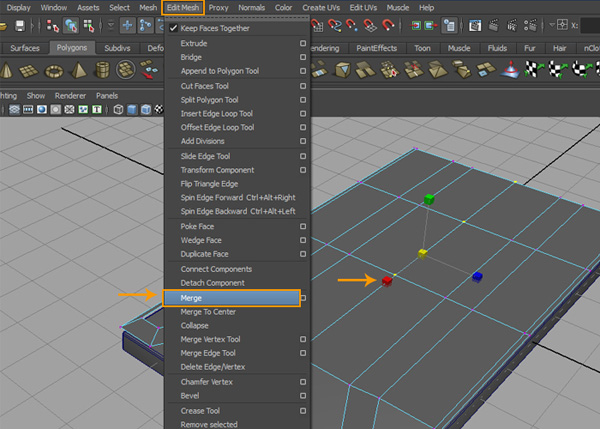Create a polygon plane from shelf

(x=29, y=71)
